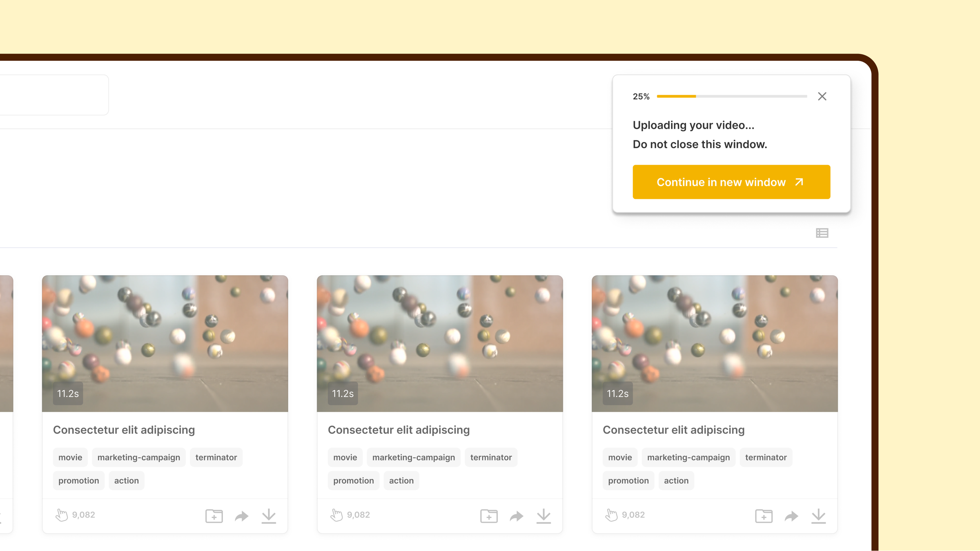
Task: Click hand clicks icon on first full card
Action: tap(62, 515)
